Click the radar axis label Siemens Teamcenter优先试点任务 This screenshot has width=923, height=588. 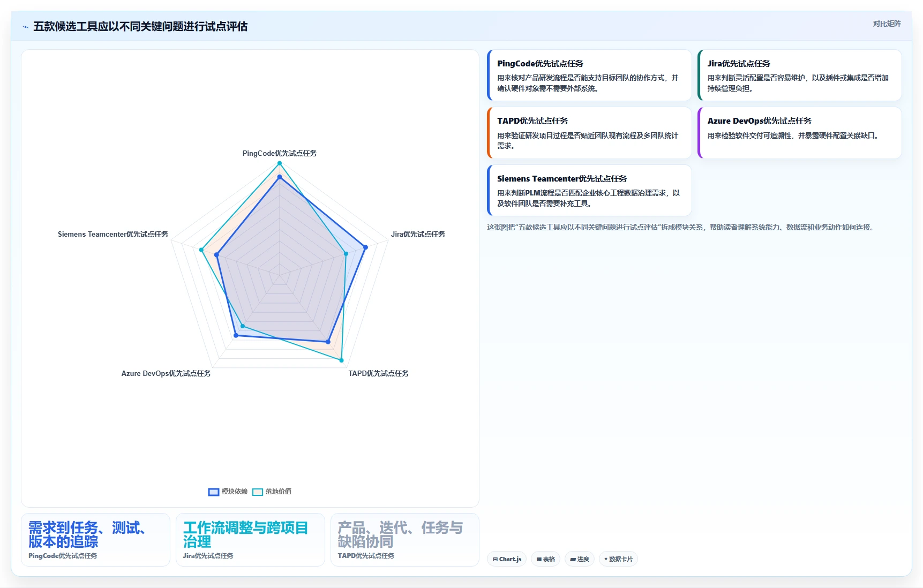click(113, 234)
